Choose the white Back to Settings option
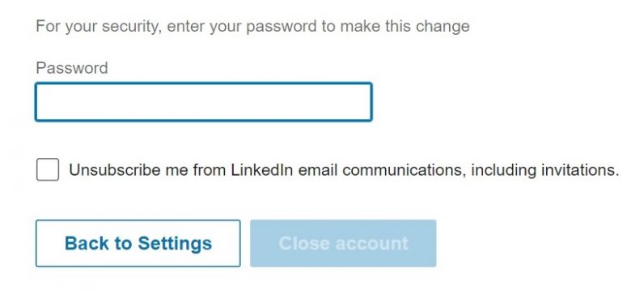This screenshot has height=294, width=644. [x=138, y=243]
